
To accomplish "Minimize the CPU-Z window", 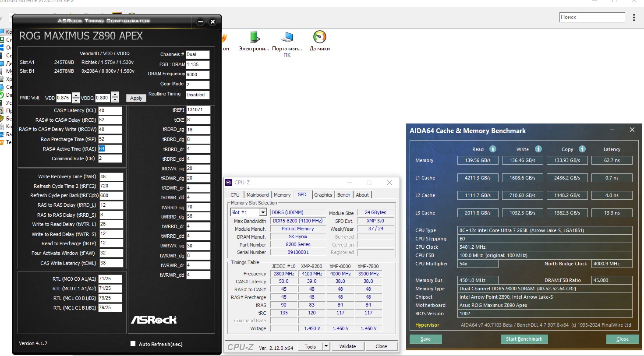I will [x=350, y=183].
